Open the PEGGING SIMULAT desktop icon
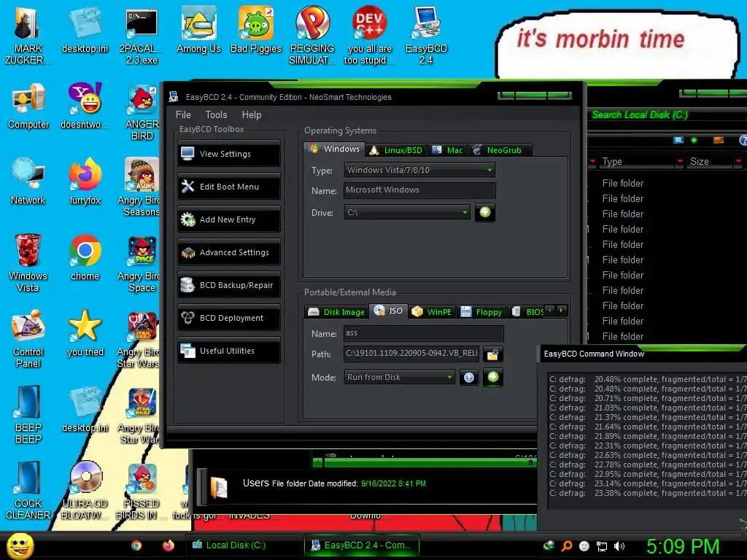Screen dimensions: 747x560 pyautogui.click(x=312, y=36)
